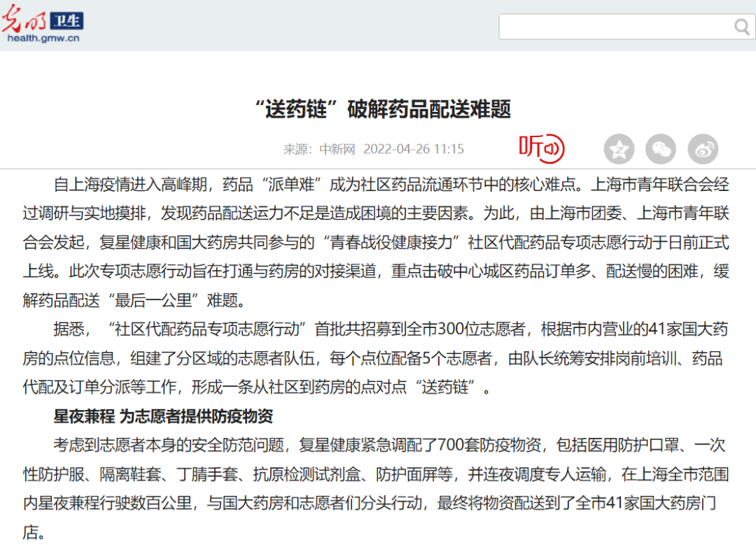Focus the search input box
This screenshot has height=545, width=756.
(617, 27)
